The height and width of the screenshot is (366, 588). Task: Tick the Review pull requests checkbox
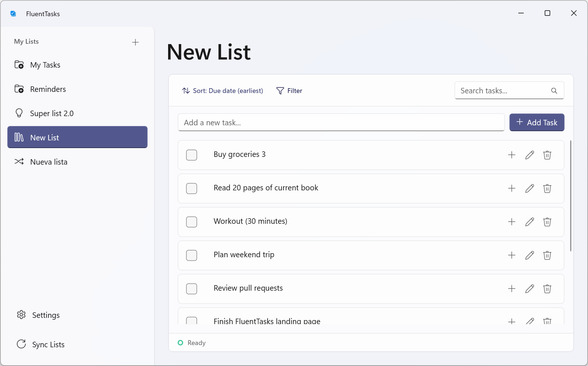coord(192,289)
